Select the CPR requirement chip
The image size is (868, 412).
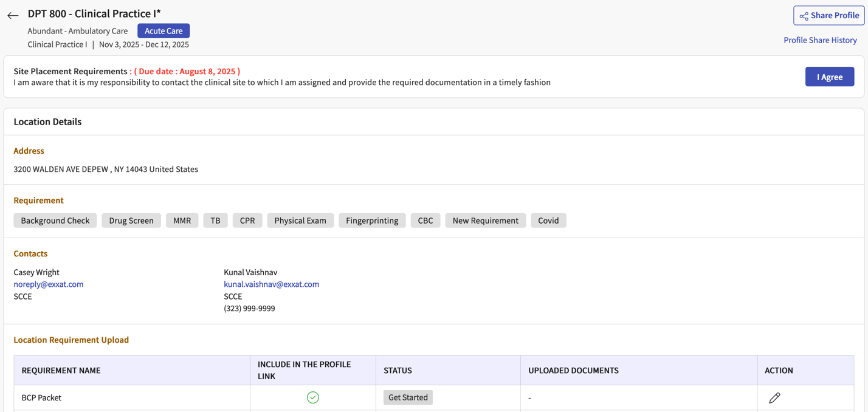tap(247, 220)
